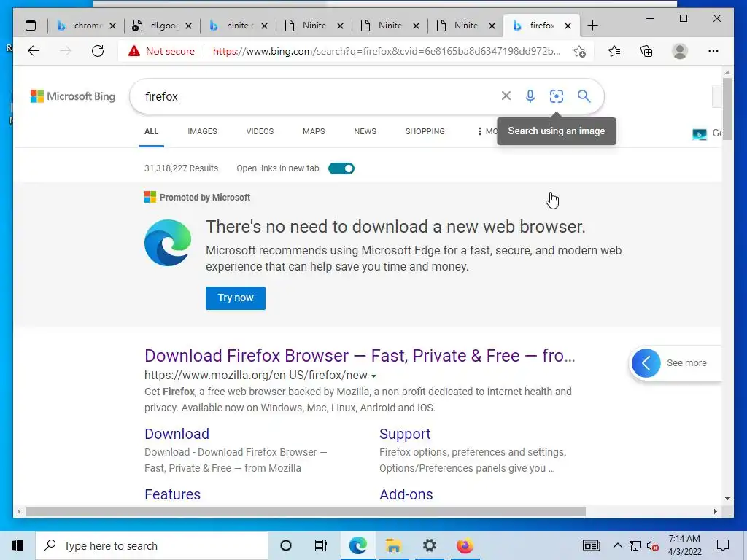Open the Download sublink

pos(177,434)
